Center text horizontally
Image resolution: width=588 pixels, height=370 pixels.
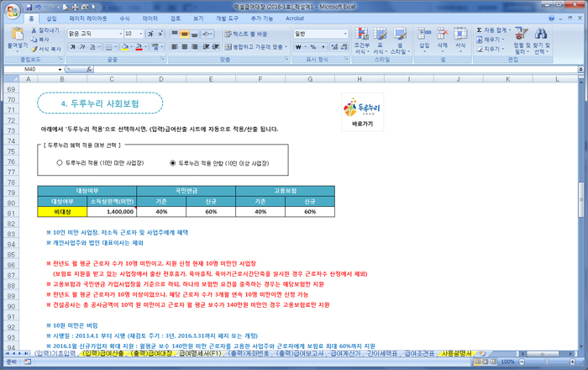(184, 47)
